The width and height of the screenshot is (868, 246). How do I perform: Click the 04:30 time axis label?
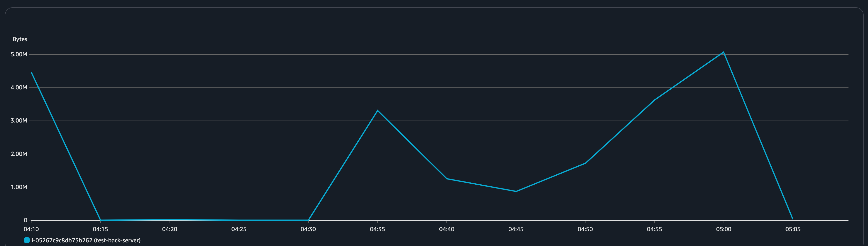coord(308,229)
